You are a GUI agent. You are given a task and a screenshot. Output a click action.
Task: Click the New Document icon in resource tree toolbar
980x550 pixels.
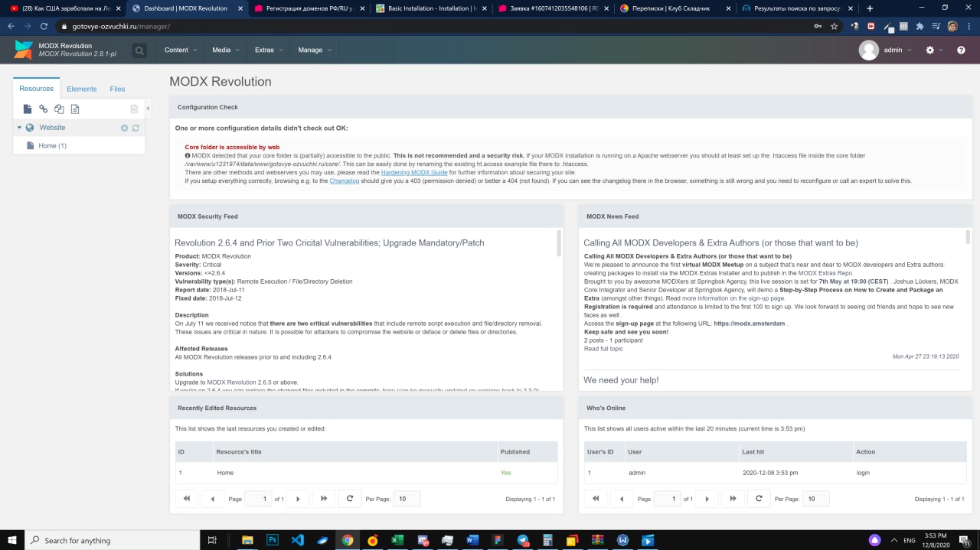click(x=28, y=109)
